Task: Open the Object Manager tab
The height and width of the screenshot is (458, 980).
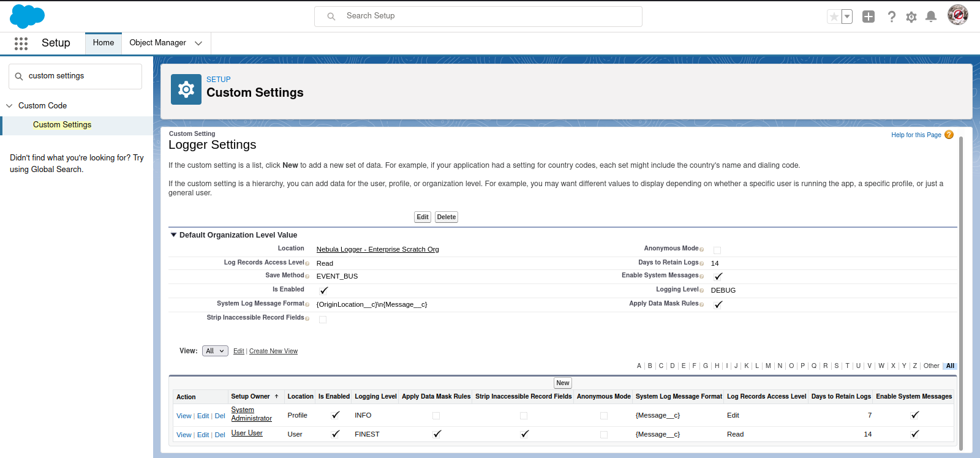Action: [157, 43]
